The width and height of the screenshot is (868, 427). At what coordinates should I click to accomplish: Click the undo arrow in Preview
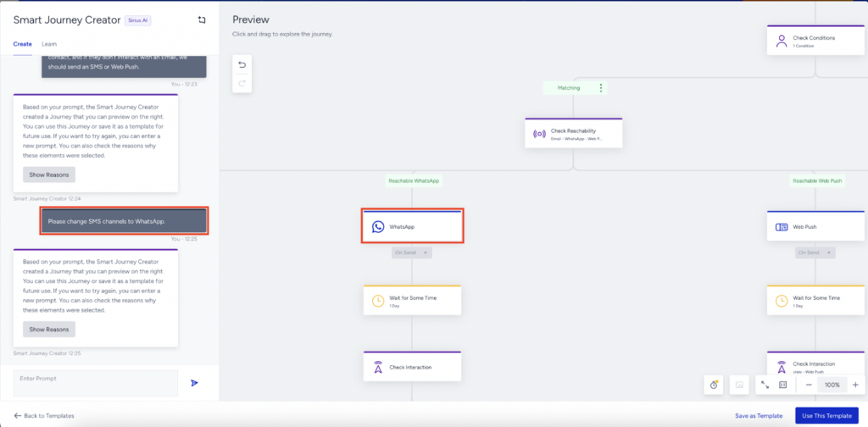[242, 64]
